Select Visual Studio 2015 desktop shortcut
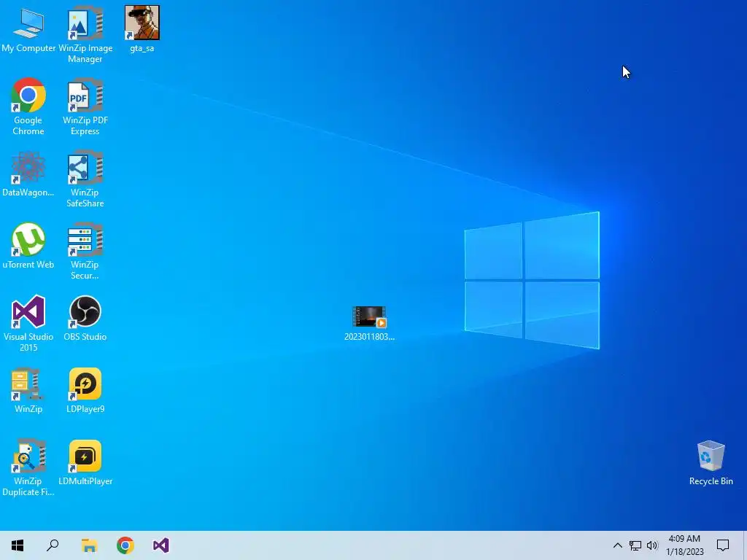The width and height of the screenshot is (747, 560). click(x=28, y=323)
